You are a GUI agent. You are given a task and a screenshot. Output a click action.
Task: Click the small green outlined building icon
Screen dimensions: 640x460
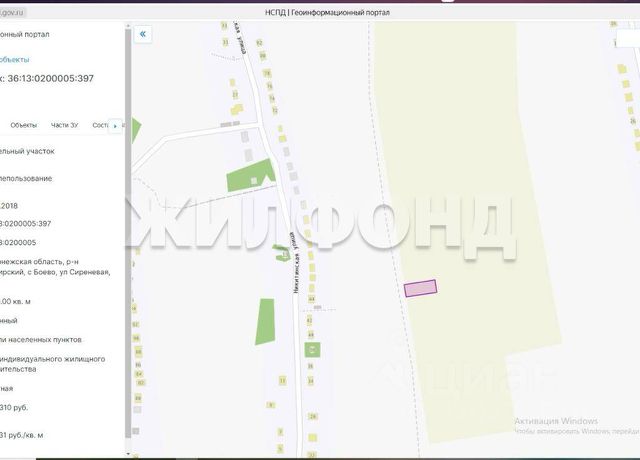[x=281, y=253]
